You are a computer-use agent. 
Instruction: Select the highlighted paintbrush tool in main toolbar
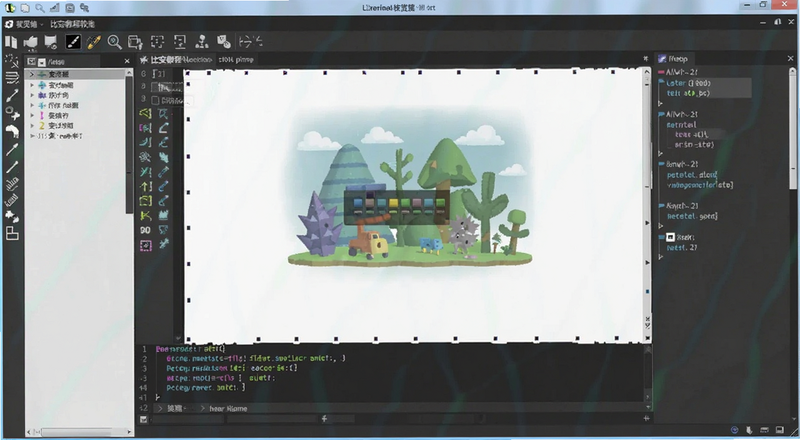73,42
